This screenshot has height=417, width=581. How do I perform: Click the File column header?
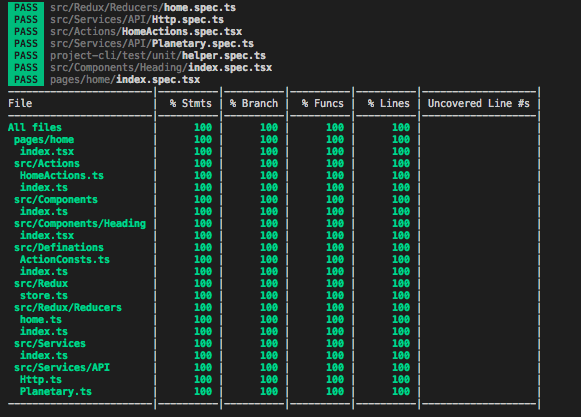tap(20, 103)
